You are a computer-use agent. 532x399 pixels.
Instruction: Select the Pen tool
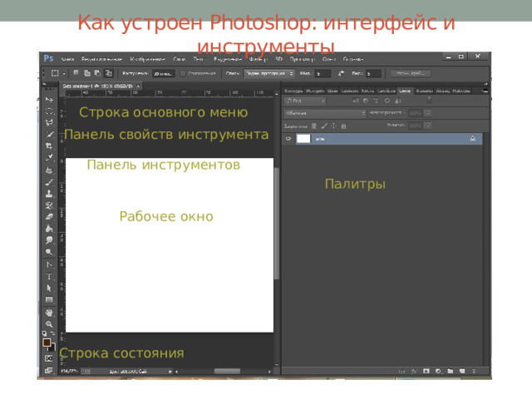[50, 264]
